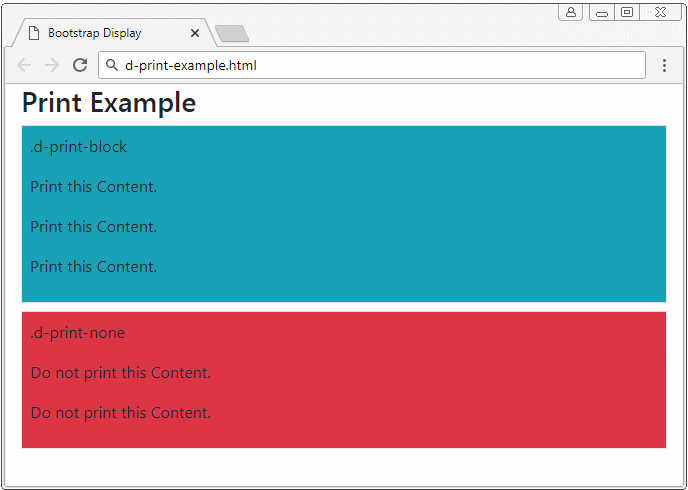Click first 'Print this Content.' line
The height and width of the screenshot is (490, 688).
[93, 187]
